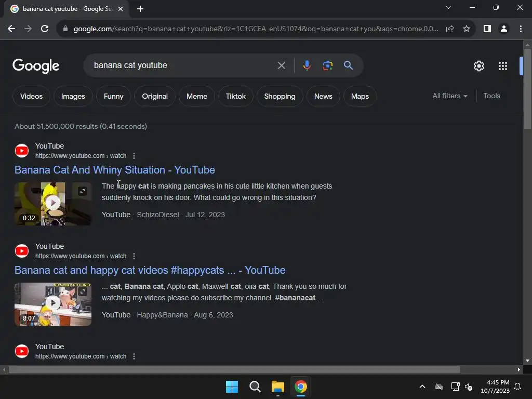
Task: Click the horizontal page scrollbar
Action: click(x=234, y=369)
